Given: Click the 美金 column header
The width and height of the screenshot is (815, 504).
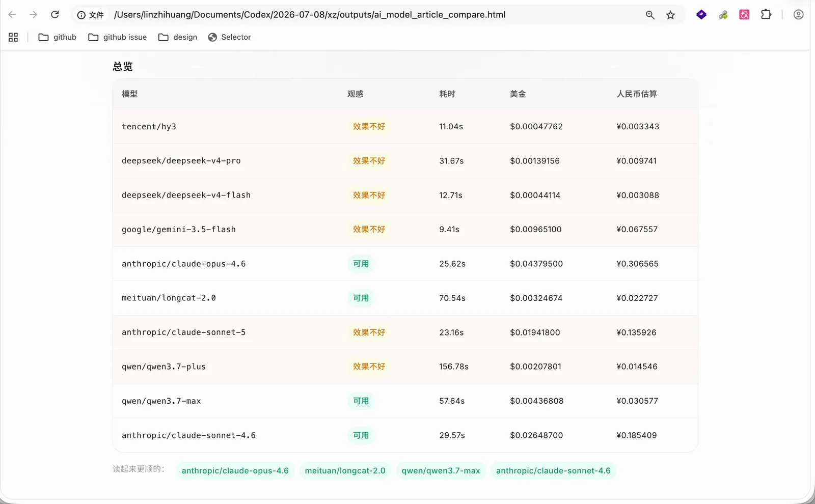Looking at the screenshot, I should pos(518,94).
